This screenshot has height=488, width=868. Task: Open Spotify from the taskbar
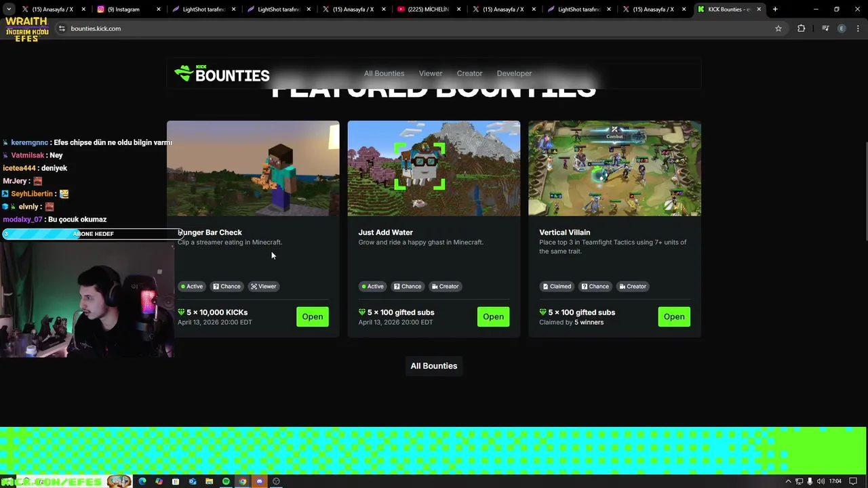[226, 481]
